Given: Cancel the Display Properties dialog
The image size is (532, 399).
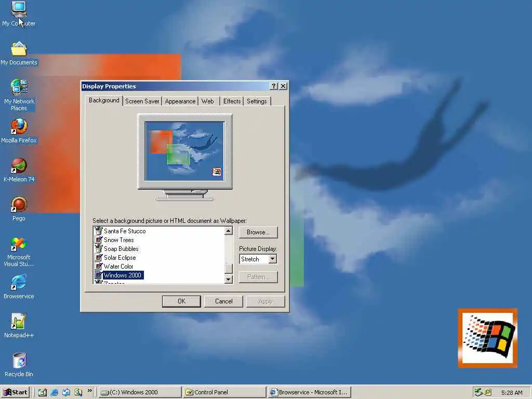Looking at the screenshot, I should pos(223,301).
